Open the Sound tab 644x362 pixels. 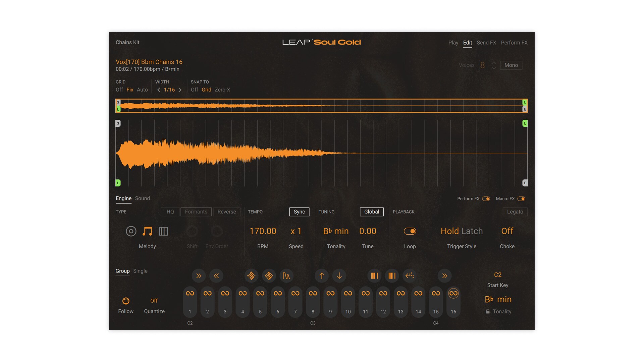[x=142, y=198]
